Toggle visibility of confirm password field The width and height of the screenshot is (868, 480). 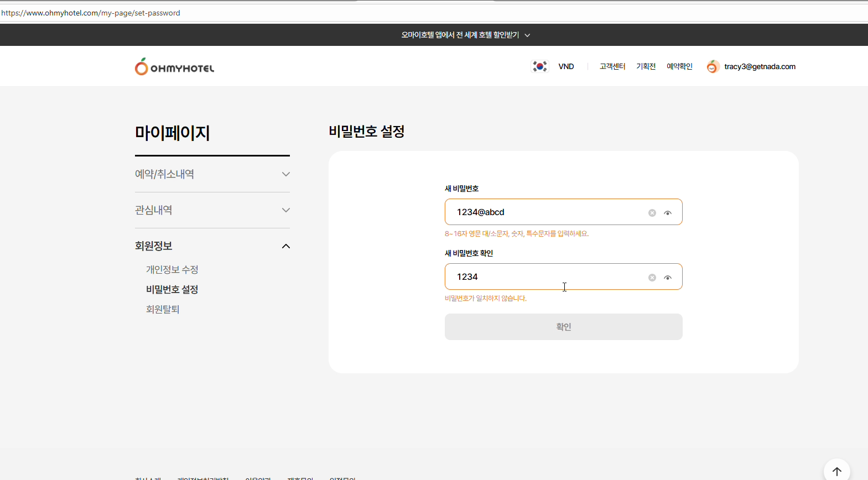(668, 278)
